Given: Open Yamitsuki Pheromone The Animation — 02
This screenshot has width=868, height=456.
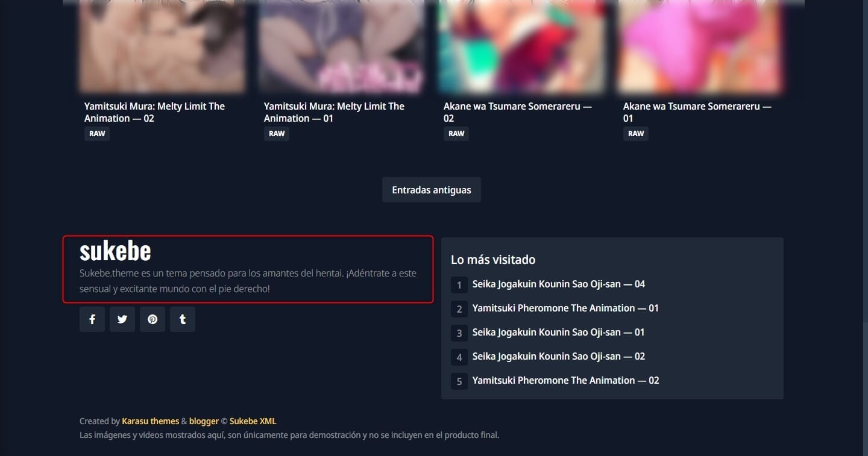Looking at the screenshot, I should coord(566,380).
